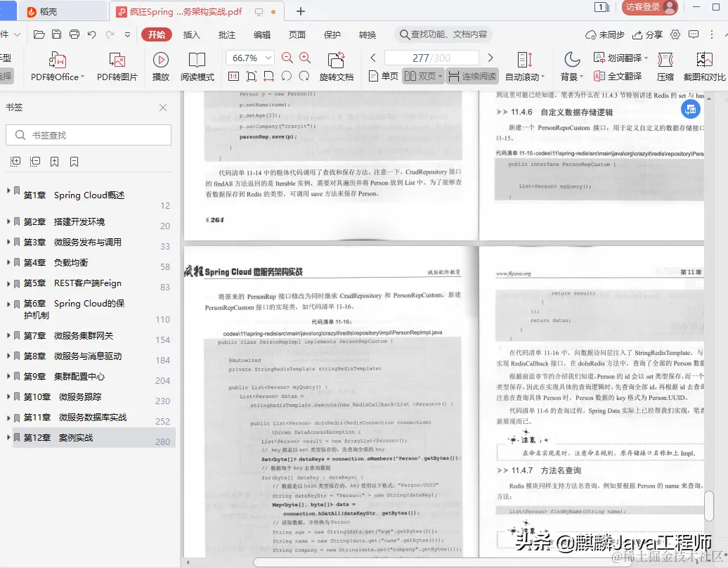Open the folder icon in quick toolbar
Viewport: 728px width, 568px height.
click(x=39, y=34)
